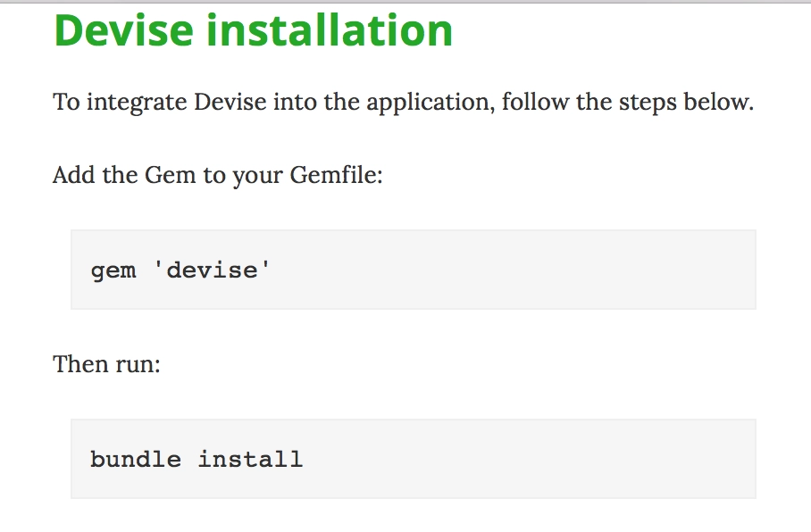This screenshot has height=532, width=811.
Task: Click the 'Add the Gem to your Gemfile:' line
Action: pos(218,176)
